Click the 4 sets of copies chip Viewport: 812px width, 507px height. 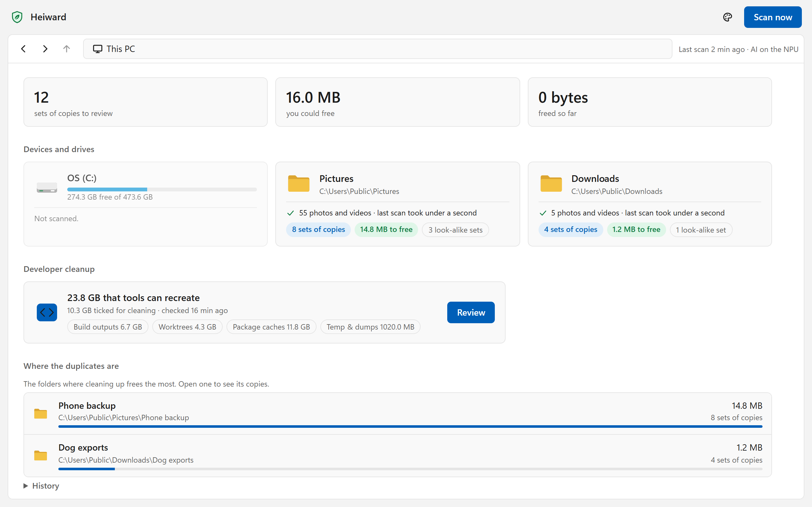tap(570, 230)
